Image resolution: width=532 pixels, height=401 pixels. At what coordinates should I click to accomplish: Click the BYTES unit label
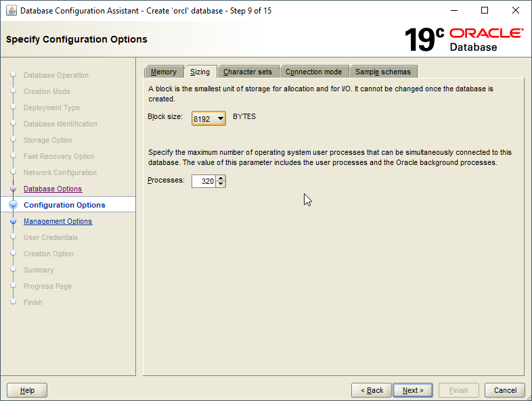tap(244, 116)
